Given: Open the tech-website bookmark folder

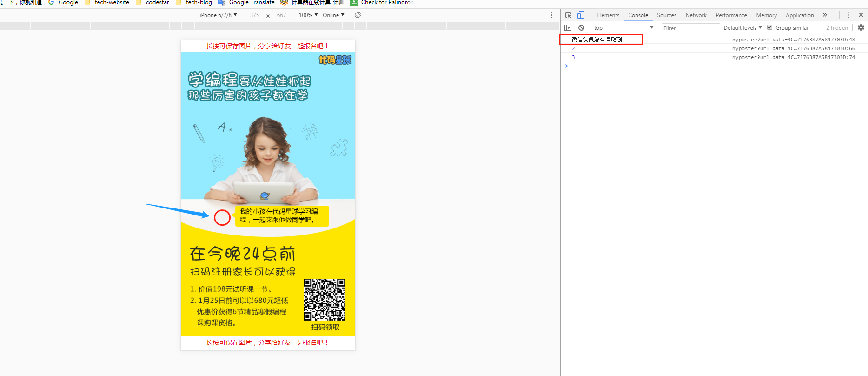Looking at the screenshot, I should click(x=107, y=2).
